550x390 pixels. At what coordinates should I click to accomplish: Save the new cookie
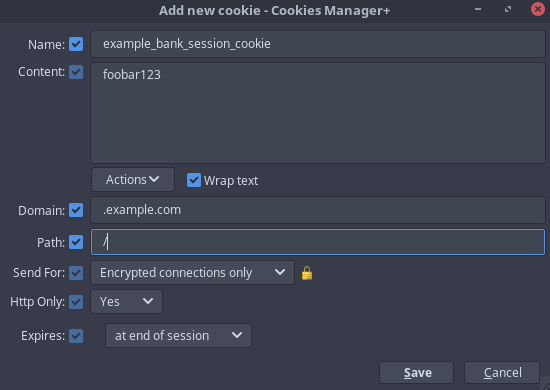(416, 372)
